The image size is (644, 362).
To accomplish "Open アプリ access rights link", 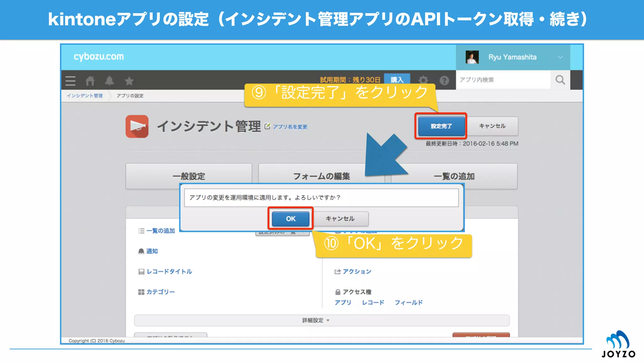I will [343, 303].
